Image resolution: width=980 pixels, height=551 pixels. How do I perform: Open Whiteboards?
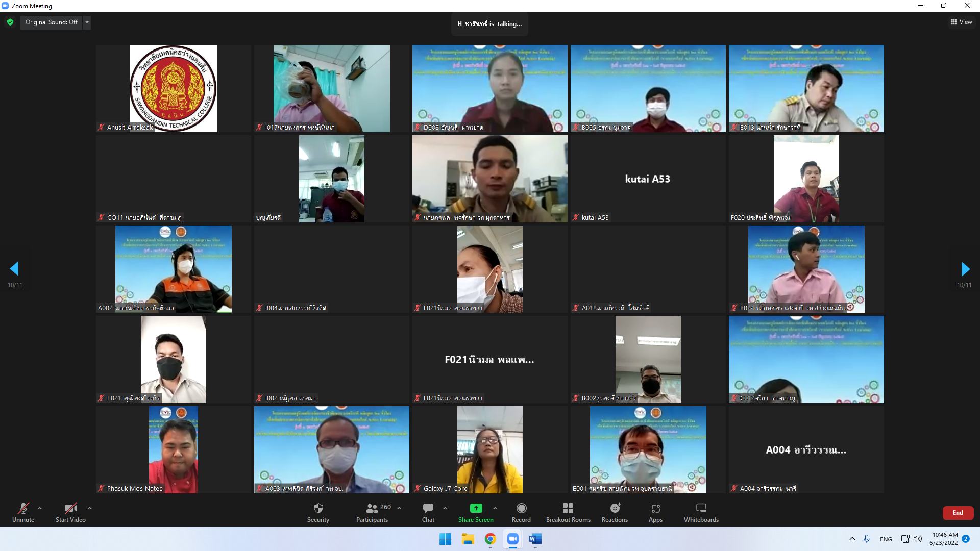pyautogui.click(x=701, y=512)
